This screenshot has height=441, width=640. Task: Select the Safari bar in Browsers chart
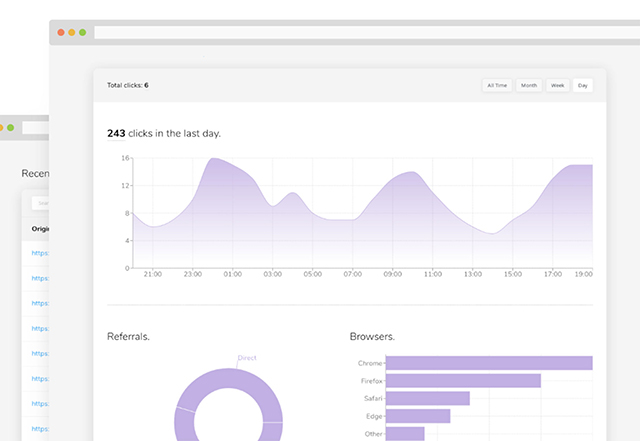[427, 398]
